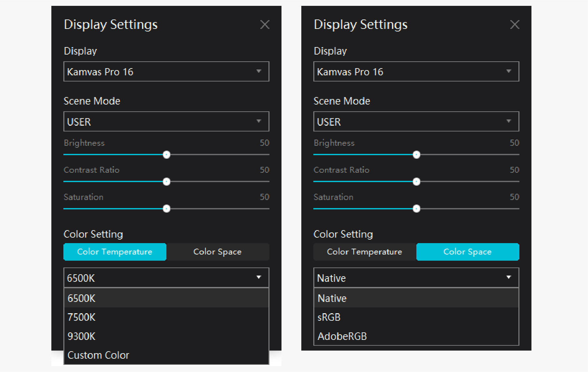Viewport: 588px width, 372px height.
Task: Select Custom Color option in the list
Action: click(166, 355)
